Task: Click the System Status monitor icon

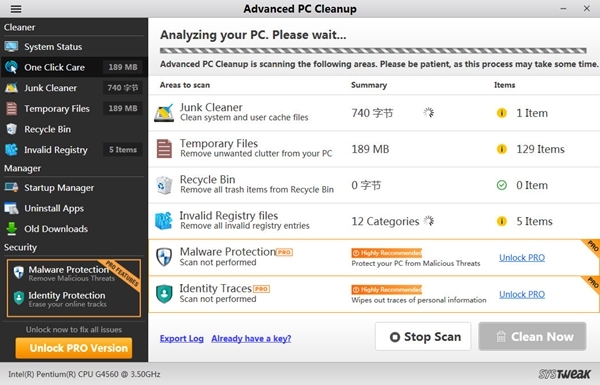Action: coord(11,47)
